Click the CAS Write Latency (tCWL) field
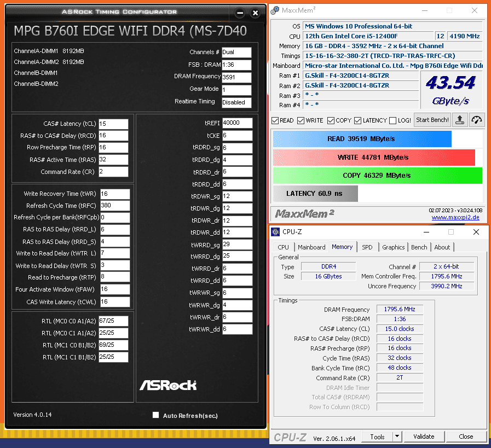 (115, 302)
